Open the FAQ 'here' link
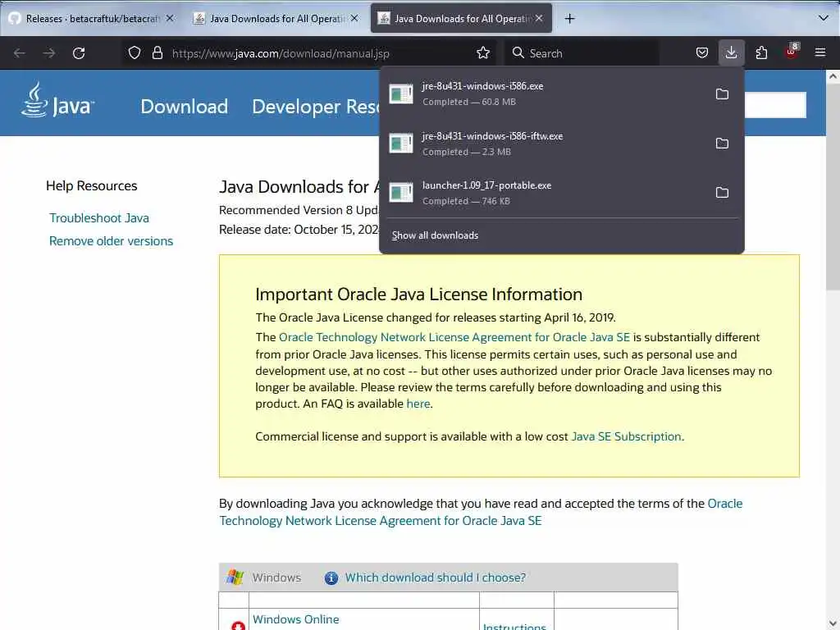 tap(418, 404)
